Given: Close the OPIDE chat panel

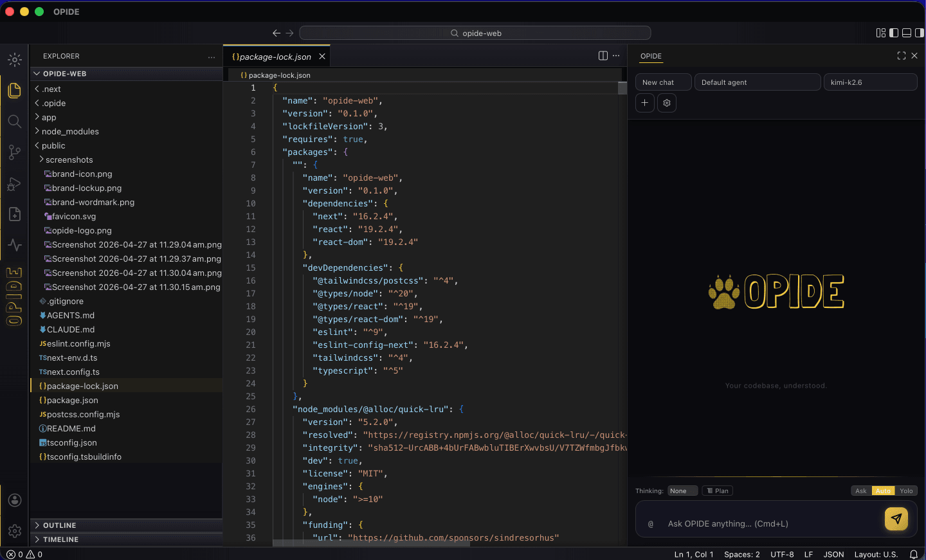Looking at the screenshot, I should [x=914, y=56].
